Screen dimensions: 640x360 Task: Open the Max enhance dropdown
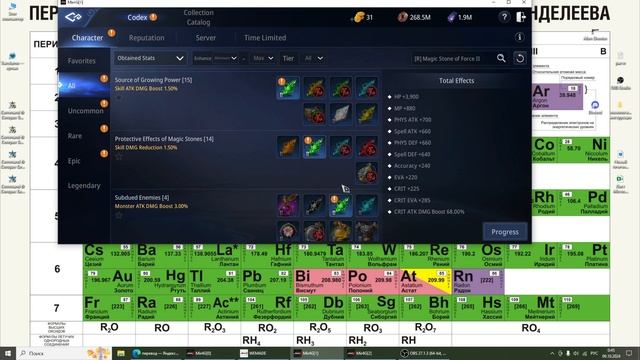point(263,58)
